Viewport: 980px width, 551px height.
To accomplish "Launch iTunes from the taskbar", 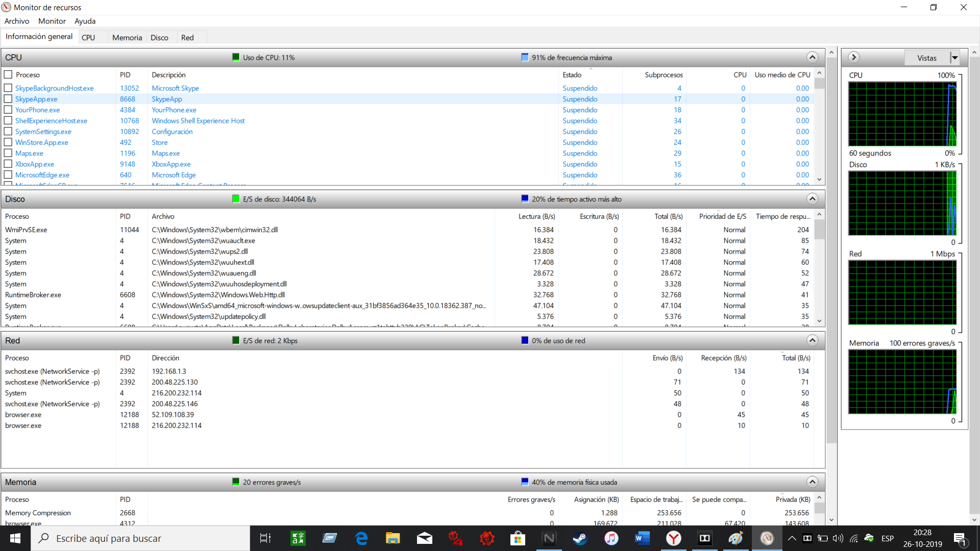I will [x=611, y=538].
